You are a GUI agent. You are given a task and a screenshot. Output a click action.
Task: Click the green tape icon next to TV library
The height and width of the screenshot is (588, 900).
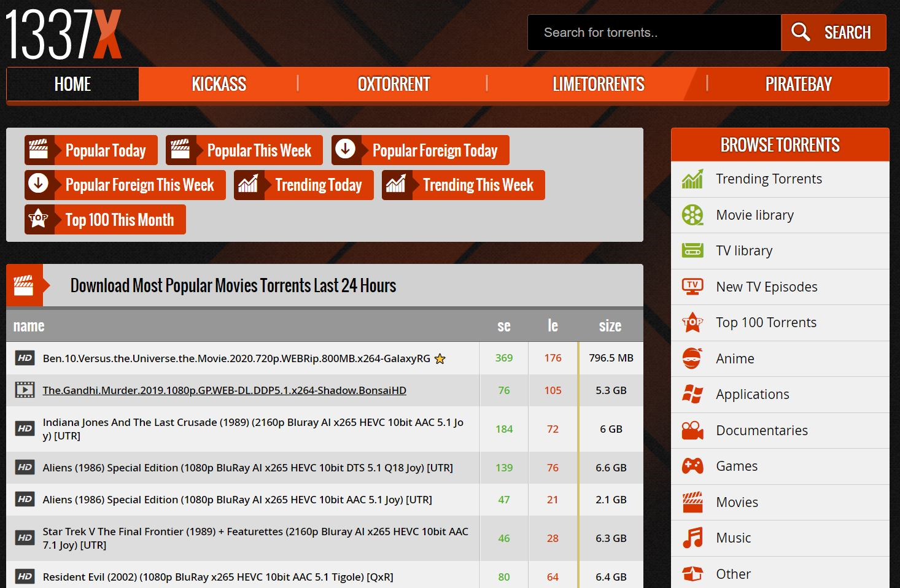pos(692,250)
